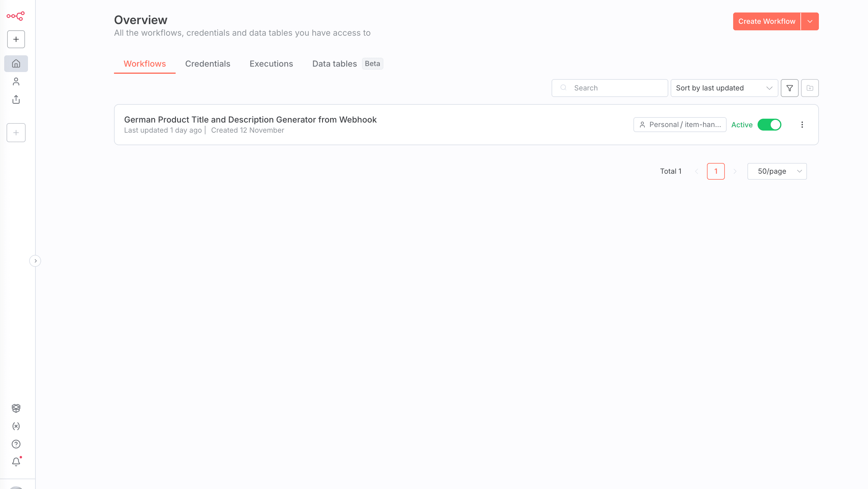Open the filter panel icon
This screenshot has height=489, width=868.
click(x=789, y=88)
